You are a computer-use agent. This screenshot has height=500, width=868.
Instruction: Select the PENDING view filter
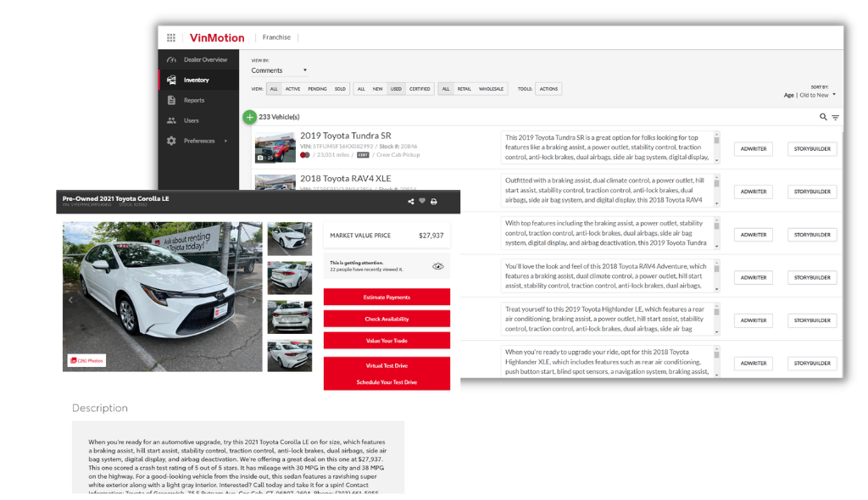click(317, 89)
